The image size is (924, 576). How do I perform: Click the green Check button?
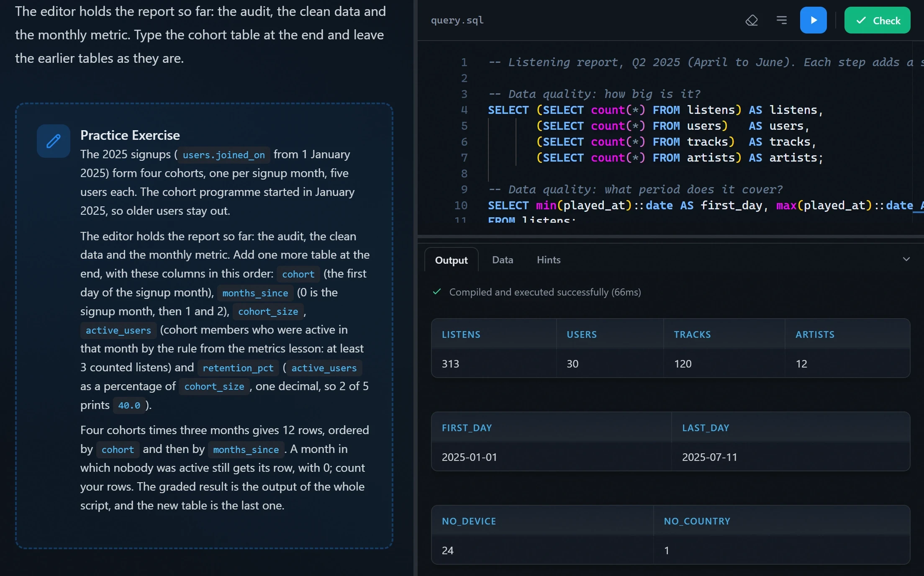877,20
